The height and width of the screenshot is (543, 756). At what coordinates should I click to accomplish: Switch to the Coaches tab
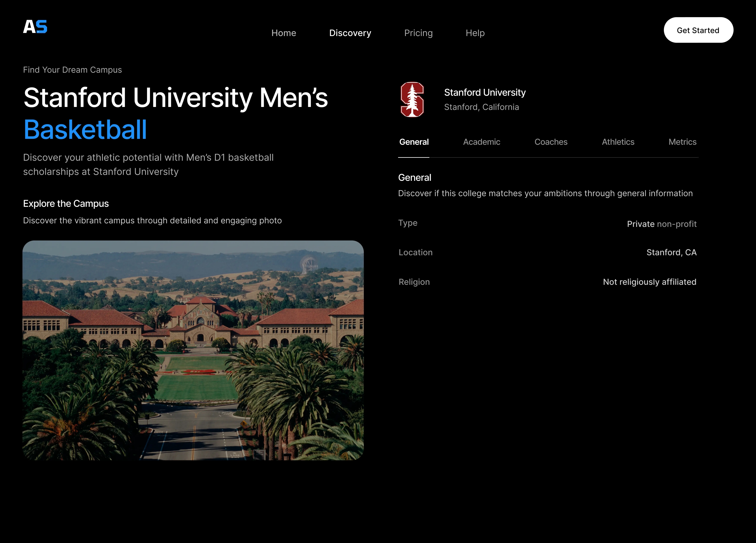[x=551, y=142]
